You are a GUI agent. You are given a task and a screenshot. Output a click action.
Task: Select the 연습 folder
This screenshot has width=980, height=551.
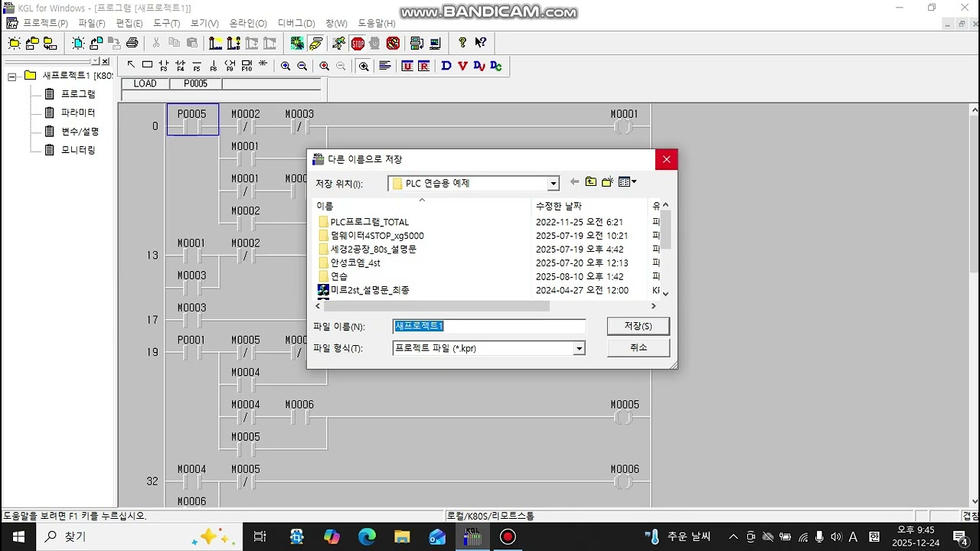coord(333,276)
